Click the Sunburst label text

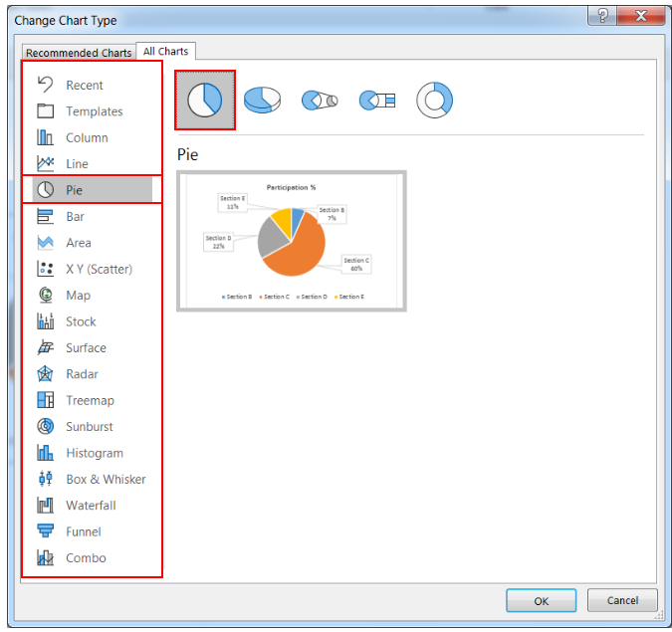pos(90,427)
